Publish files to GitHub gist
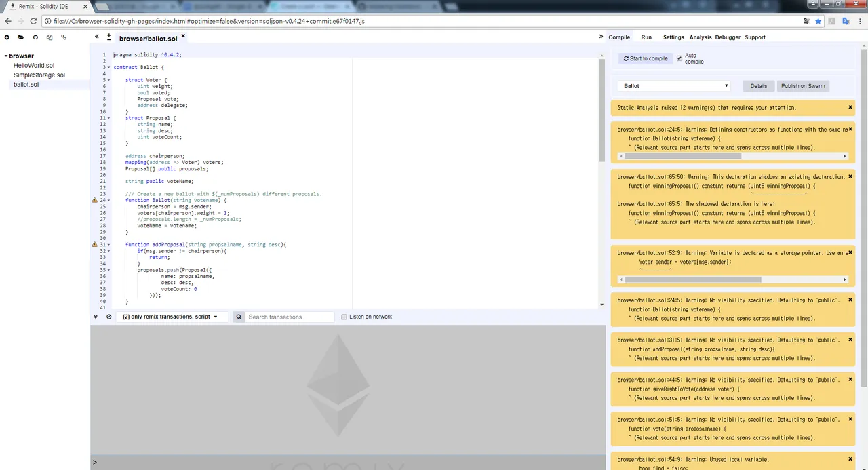The height and width of the screenshot is (470, 868). (x=35, y=37)
